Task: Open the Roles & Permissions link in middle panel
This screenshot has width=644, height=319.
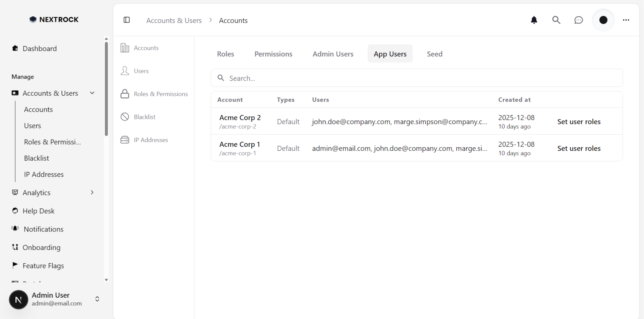Action: pos(160,94)
